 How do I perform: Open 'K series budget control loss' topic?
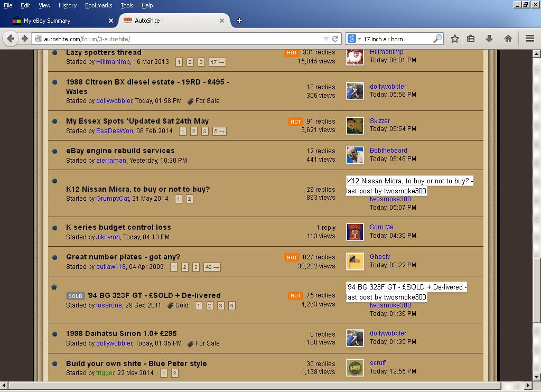click(118, 227)
